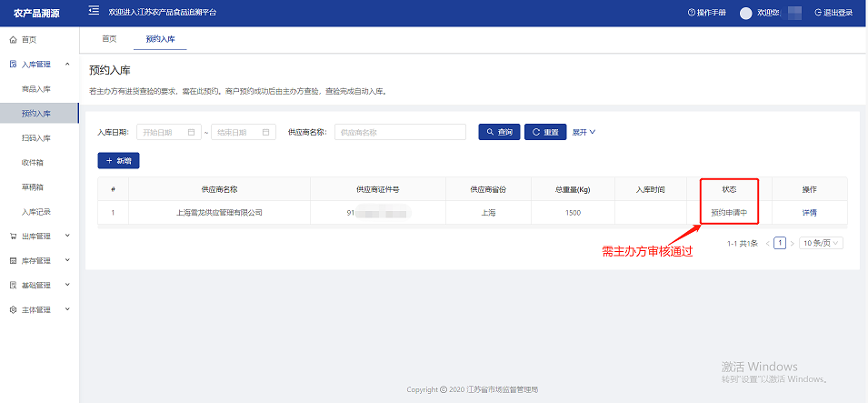Click calendar icon in 开始日期 field
The width and height of the screenshot is (868, 403).
click(x=192, y=132)
